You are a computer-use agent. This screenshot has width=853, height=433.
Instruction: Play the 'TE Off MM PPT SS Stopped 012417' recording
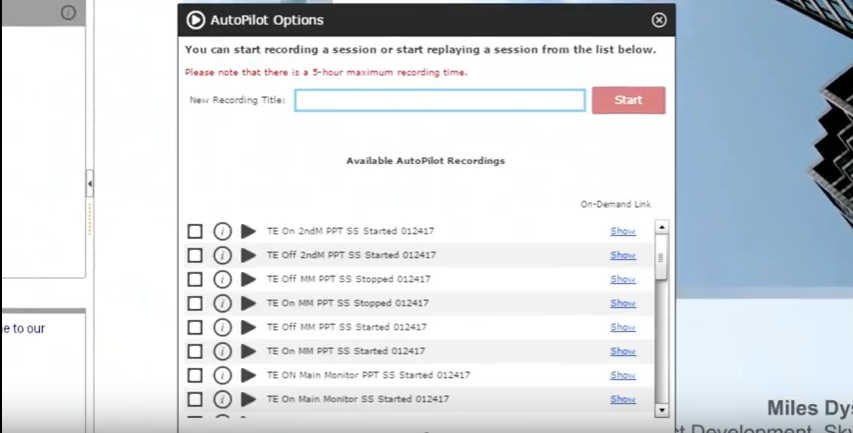(248, 279)
